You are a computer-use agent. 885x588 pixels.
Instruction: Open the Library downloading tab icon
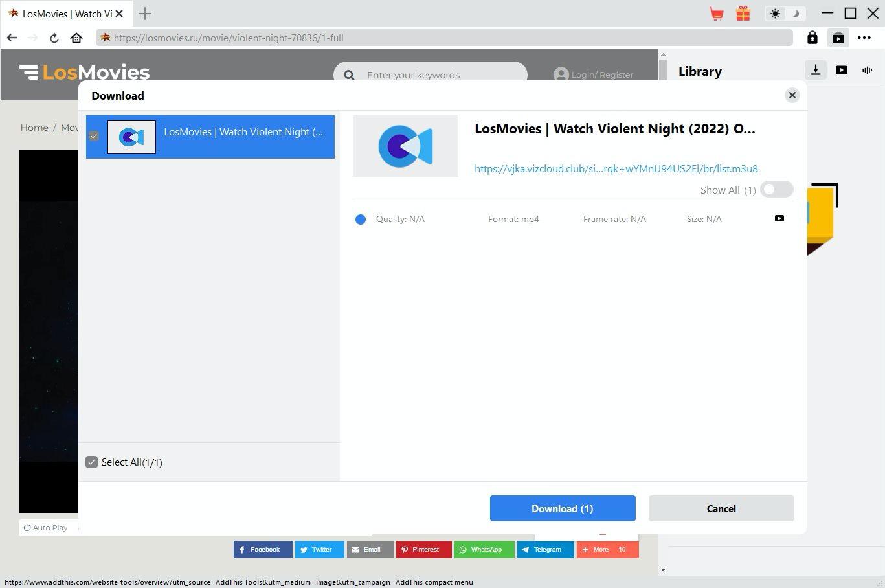[x=816, y=70]
